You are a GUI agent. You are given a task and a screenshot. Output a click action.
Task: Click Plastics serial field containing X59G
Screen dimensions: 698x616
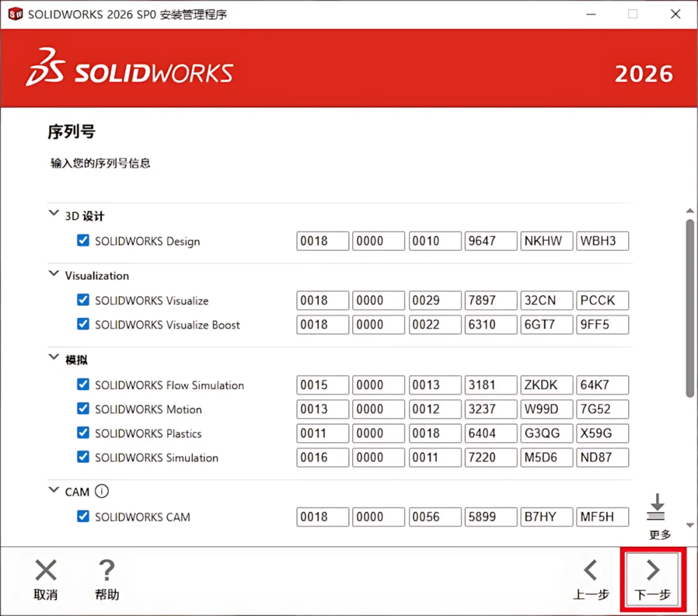pyautogui.click(x=602, y=433)
